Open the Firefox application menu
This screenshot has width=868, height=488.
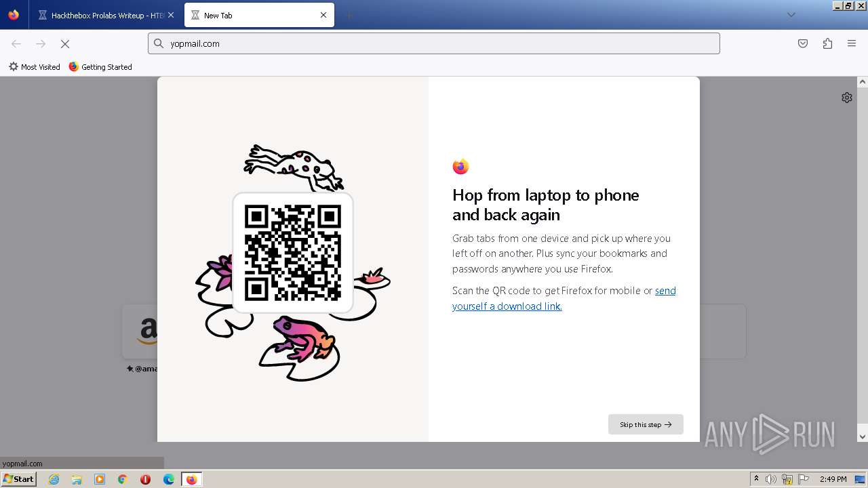852,43
